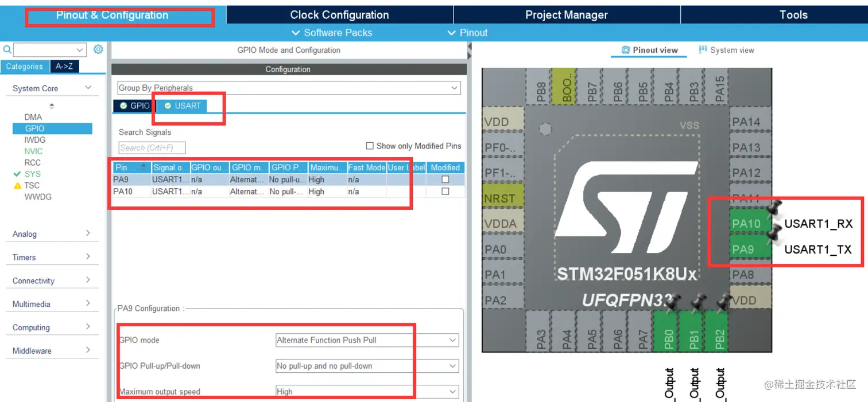Select RCC in System Core list
The width and height of the screenshot is (868, 402).
click(x=33, y=163)
